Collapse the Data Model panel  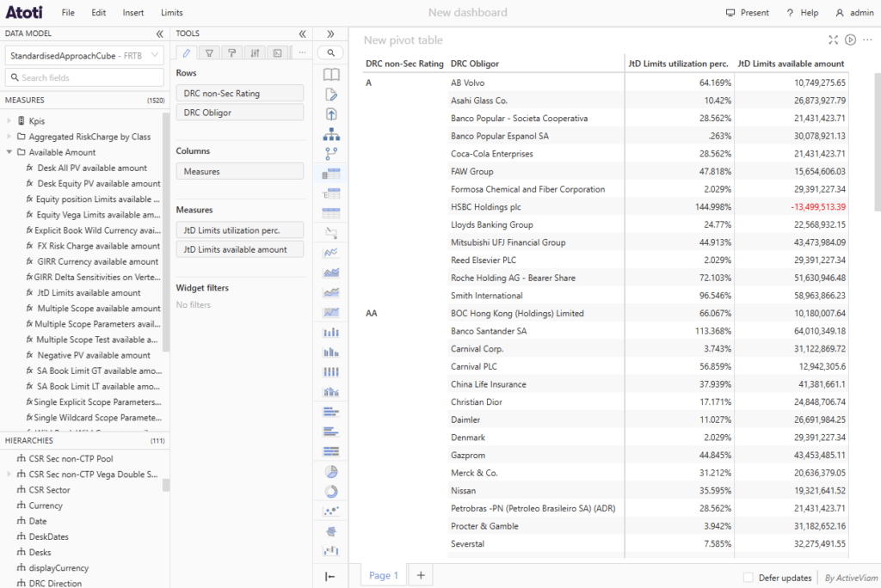(159, 34)
